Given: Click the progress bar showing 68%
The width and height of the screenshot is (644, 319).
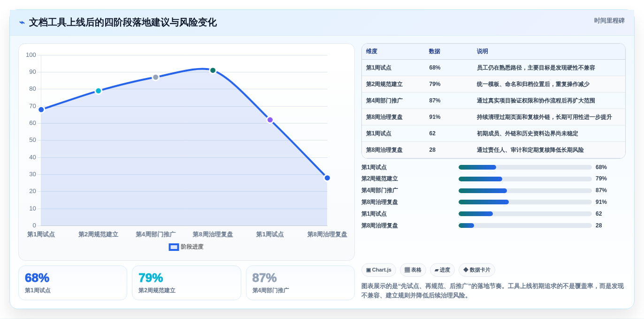Looking at the screenshot, I should point(525,167).
